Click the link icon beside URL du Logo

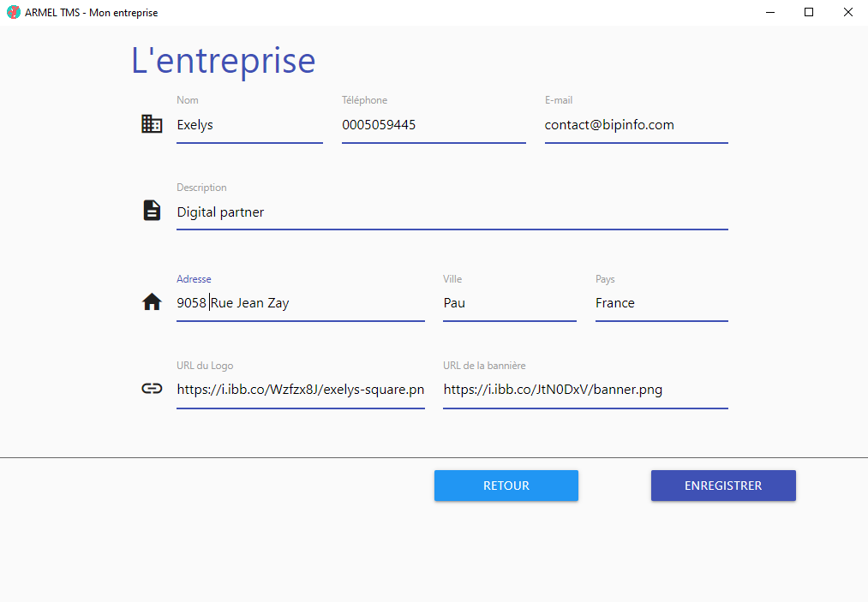[152, 389]
